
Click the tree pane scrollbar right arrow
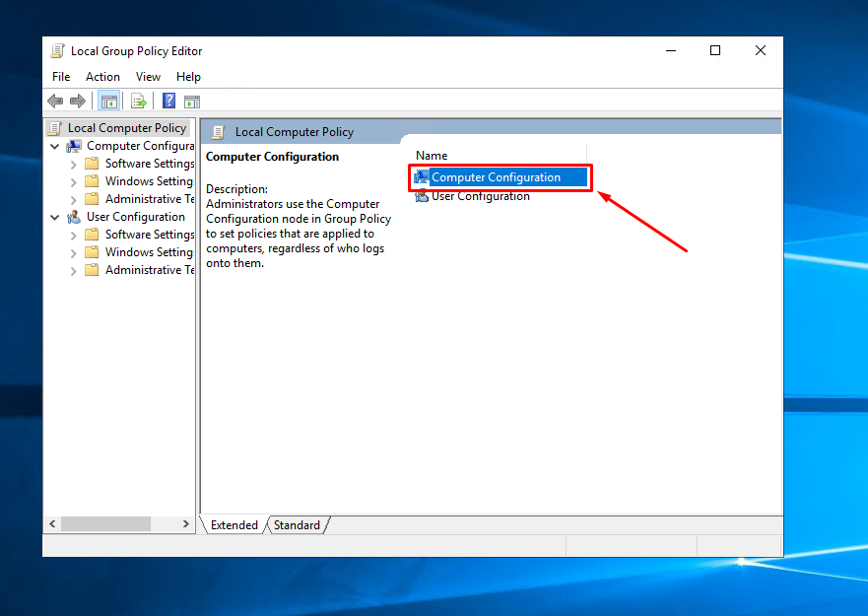pos(186,524)
